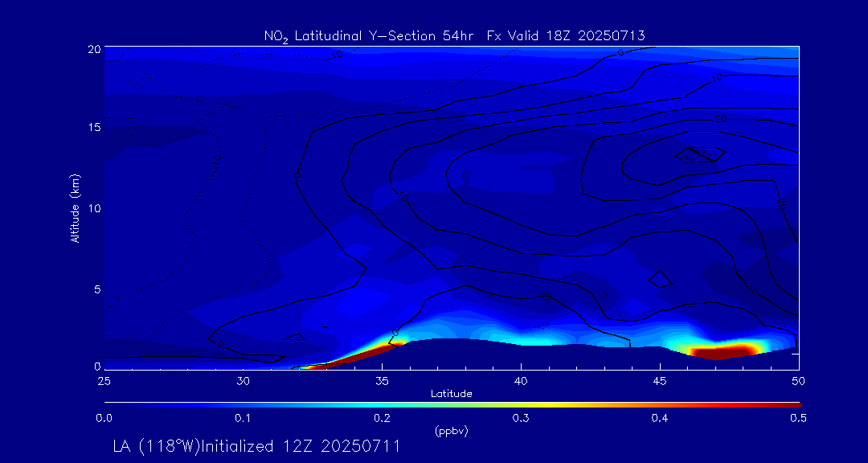Click the colorbar label '0.3'

point(521,419)
